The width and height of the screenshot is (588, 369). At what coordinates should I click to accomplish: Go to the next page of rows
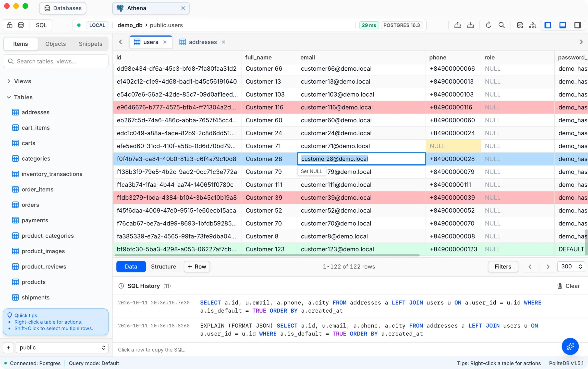(548, 267)
